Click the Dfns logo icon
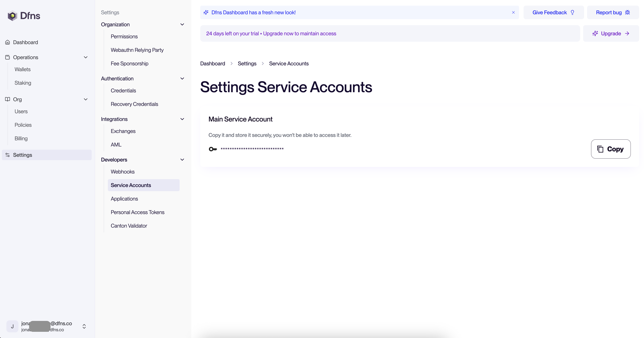 click(x=12, y=16)
